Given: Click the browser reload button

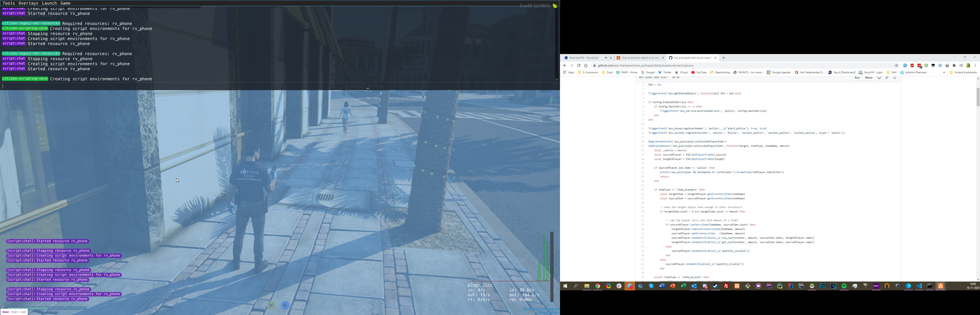Looking at the screenshot, I should [x=579, y=65].
